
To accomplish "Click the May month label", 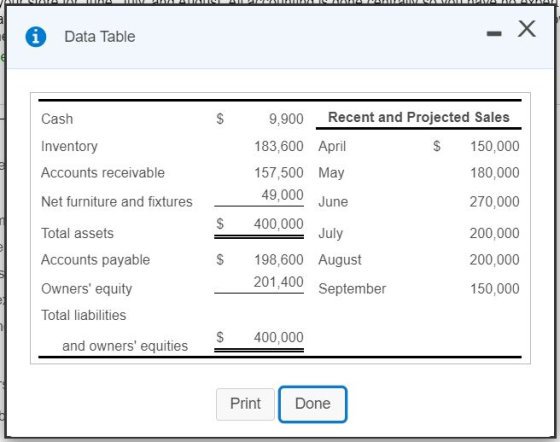I will [x=331, y=173].
